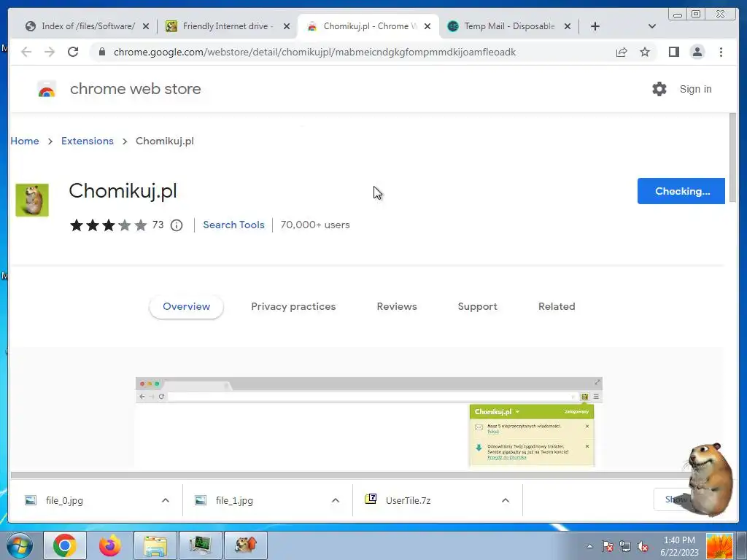
Task: Click the Action Center flag tray icon
Action: 608,546
